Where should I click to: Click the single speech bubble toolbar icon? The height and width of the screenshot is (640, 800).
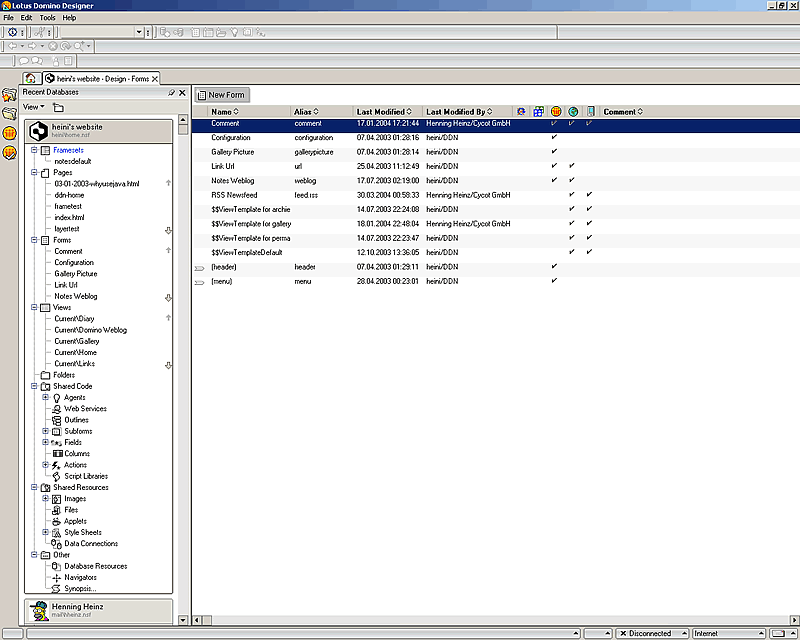[23, 61]
